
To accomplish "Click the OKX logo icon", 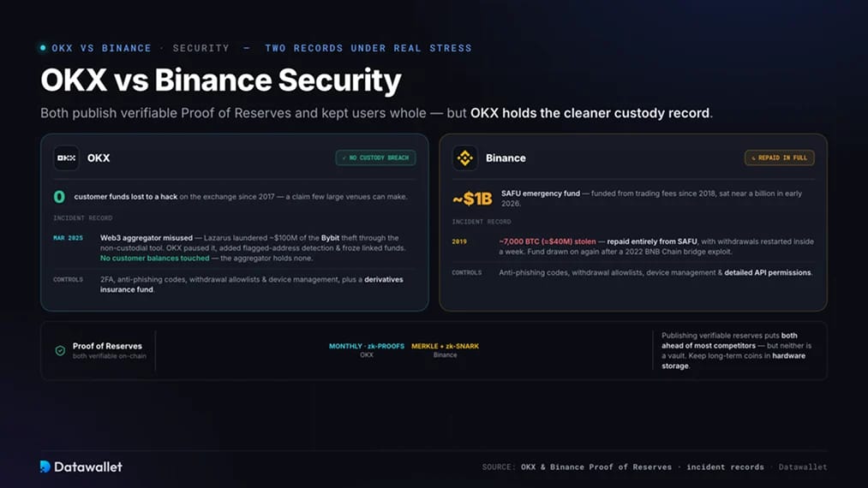I will point(67,158).
